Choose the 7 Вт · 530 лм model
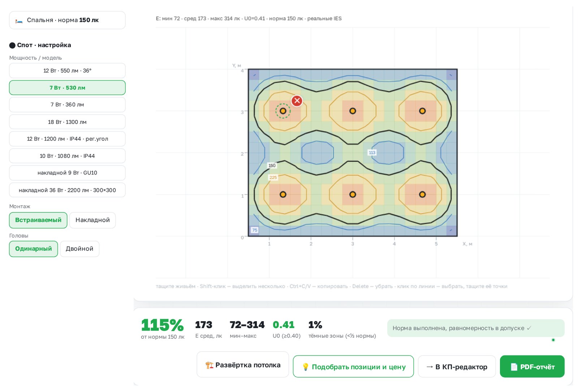This screenshot has height=392, width=578. 67,87
